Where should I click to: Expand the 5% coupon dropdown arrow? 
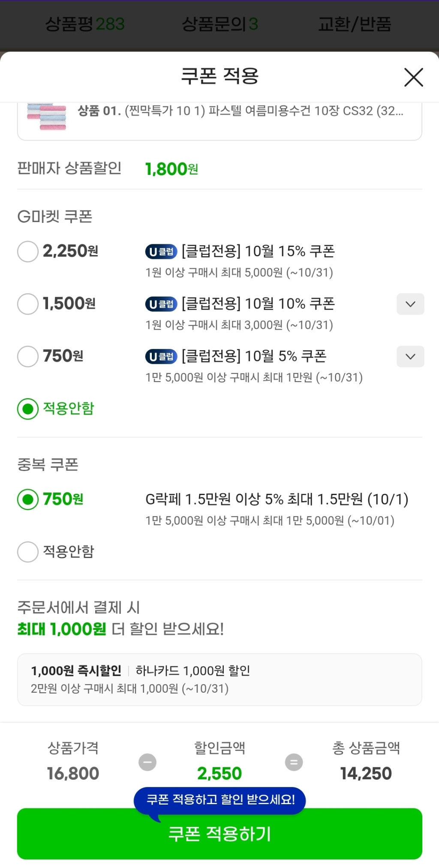(x=410, y=356)
